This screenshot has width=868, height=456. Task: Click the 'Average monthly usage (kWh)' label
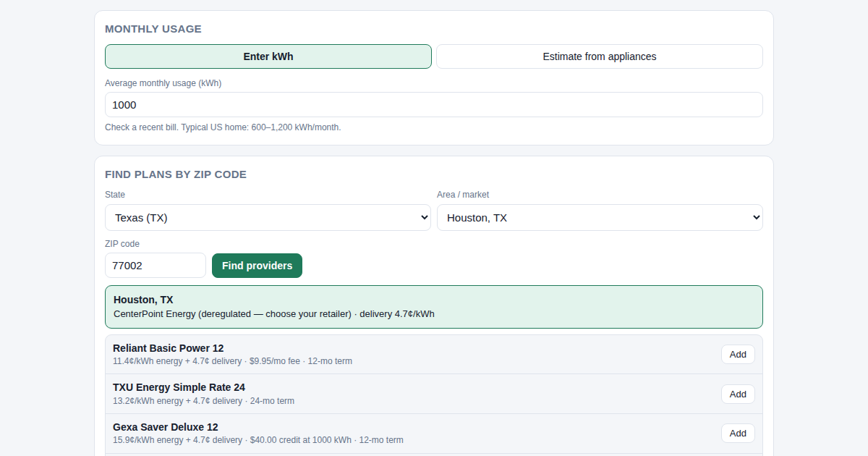pos(163,83)
